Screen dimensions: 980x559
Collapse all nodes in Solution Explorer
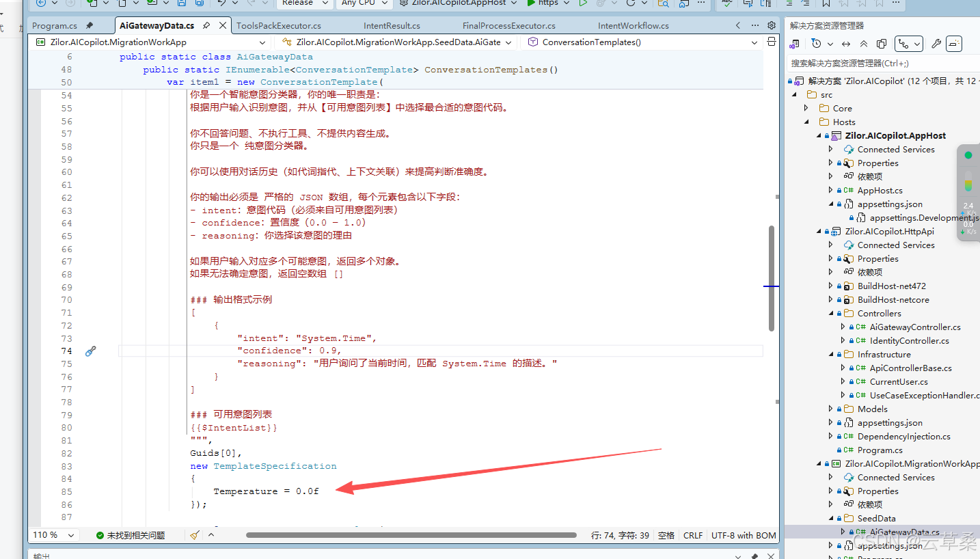(x=864, y=43)
